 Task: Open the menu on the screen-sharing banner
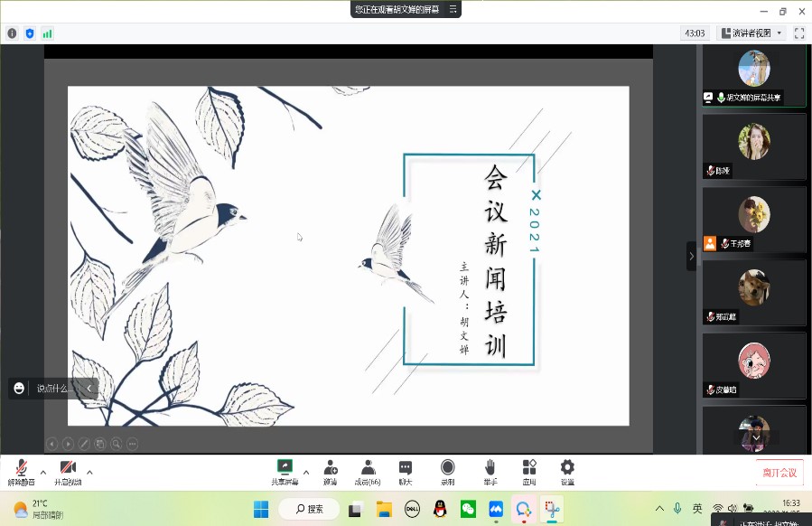coord(453,9)
